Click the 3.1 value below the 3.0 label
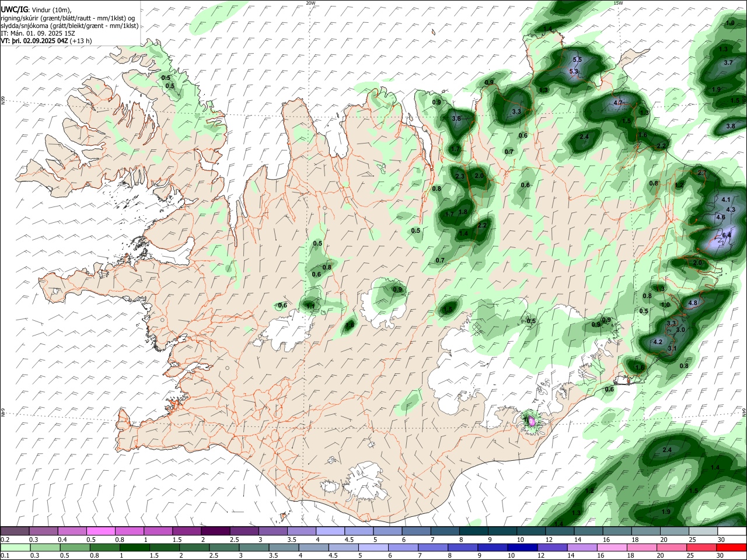Viewport: 747px width, 560px height. 672,348
